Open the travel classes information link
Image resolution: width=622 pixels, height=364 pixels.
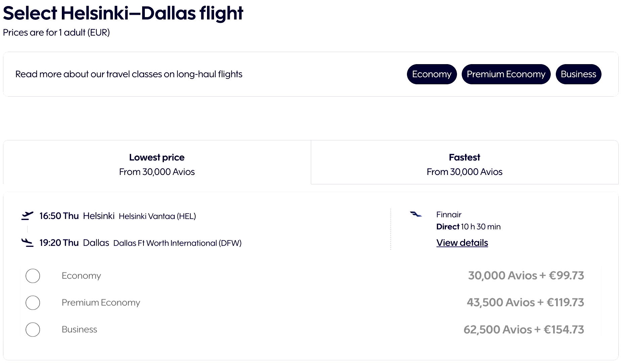point(129,74)
